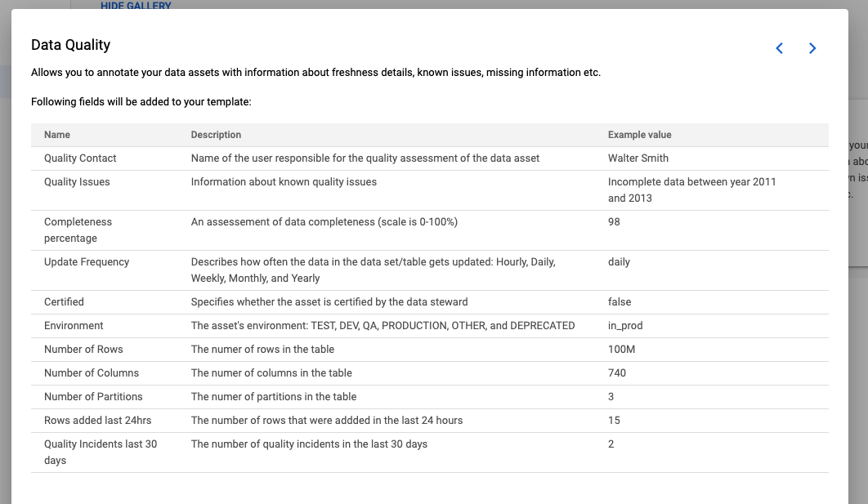
Task: Select the Number of Columns entry
Action: click(90, 372)
